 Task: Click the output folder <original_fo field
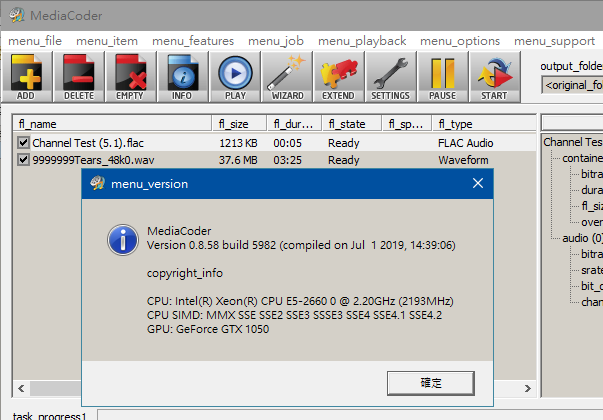(x=572, y=85)
